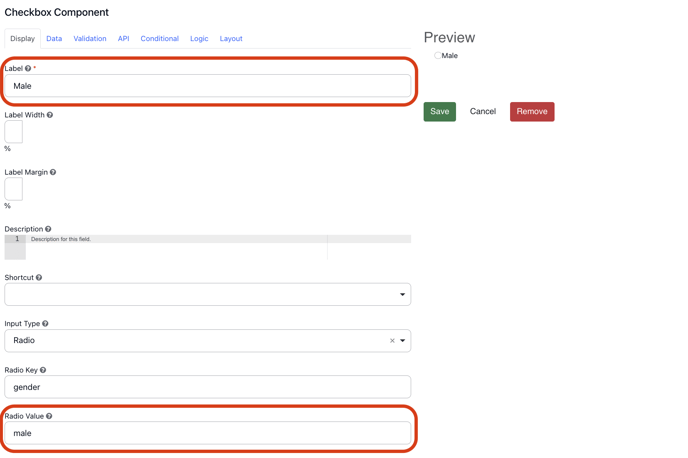Clear the Radio input type selection
Viewport: 688px width, 458px height.
point(392,341)
